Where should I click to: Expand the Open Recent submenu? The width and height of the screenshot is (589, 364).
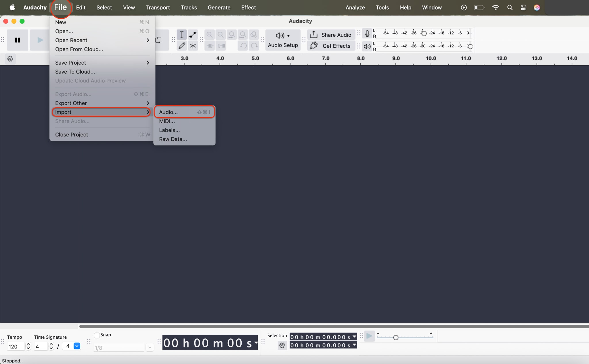(102, 40)
